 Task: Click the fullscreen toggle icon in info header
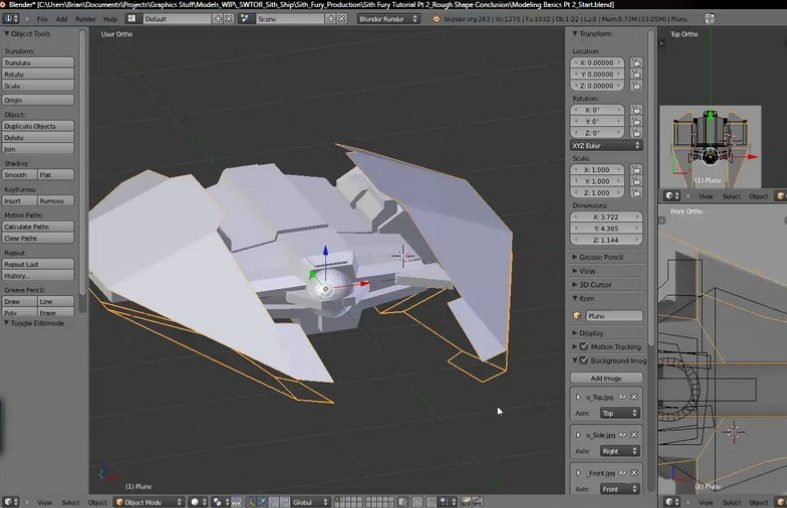click(709, 19)
